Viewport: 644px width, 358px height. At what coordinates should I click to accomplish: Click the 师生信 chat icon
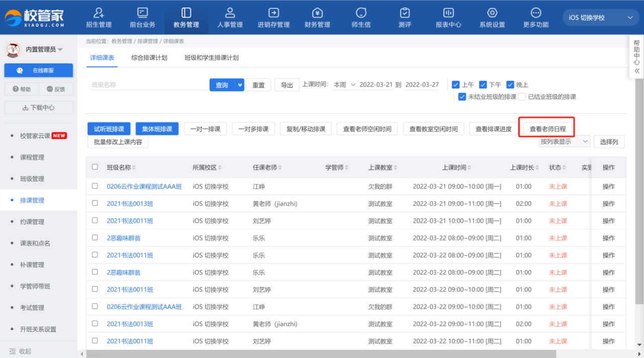361,13
